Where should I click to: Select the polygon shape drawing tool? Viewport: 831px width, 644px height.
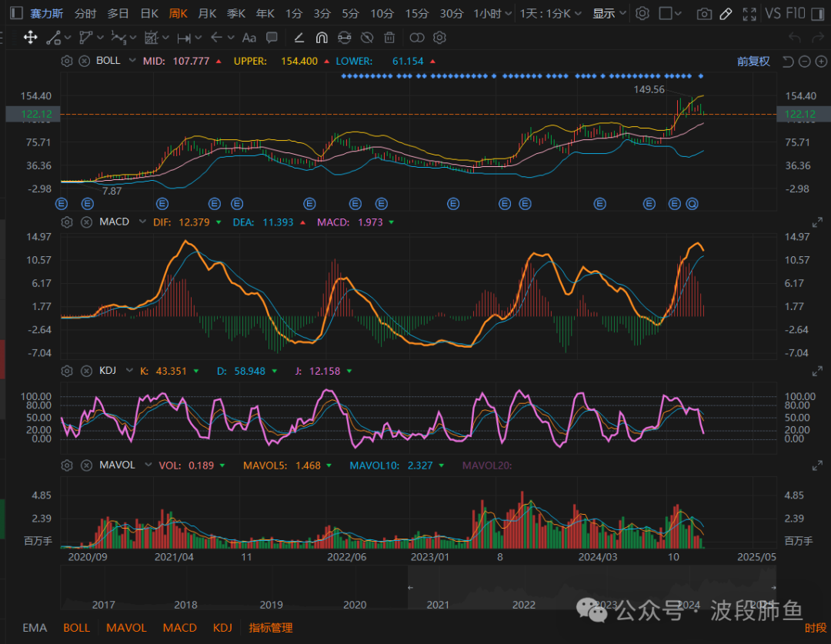[x=85, y=38]
